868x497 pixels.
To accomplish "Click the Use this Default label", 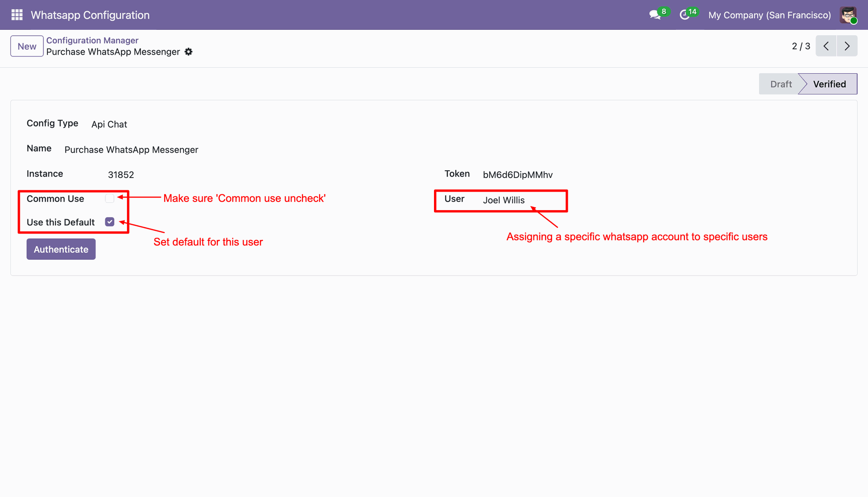I will pyautogui.click(x=61, y=222).
